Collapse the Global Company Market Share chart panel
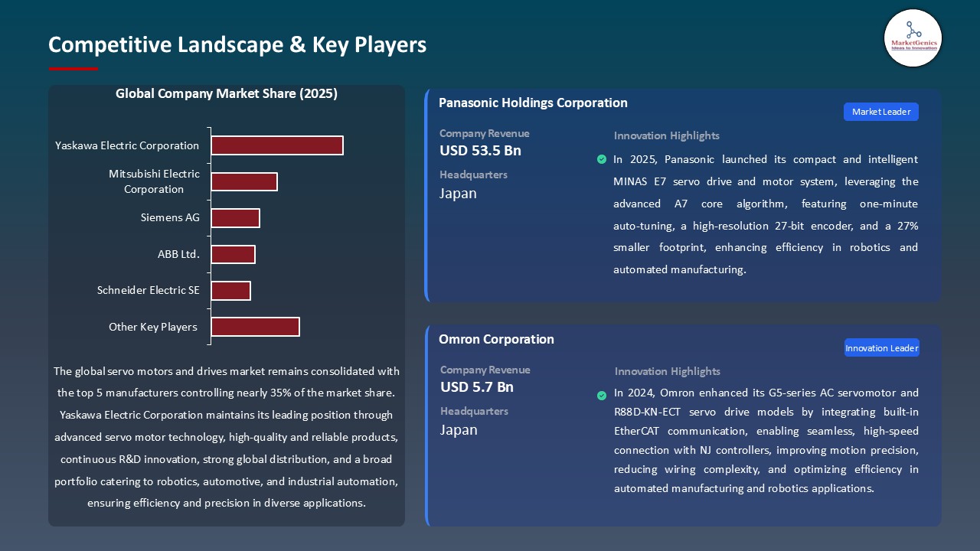Image resolution: width=980 pixels, height=551 pixels. (227, 93)
